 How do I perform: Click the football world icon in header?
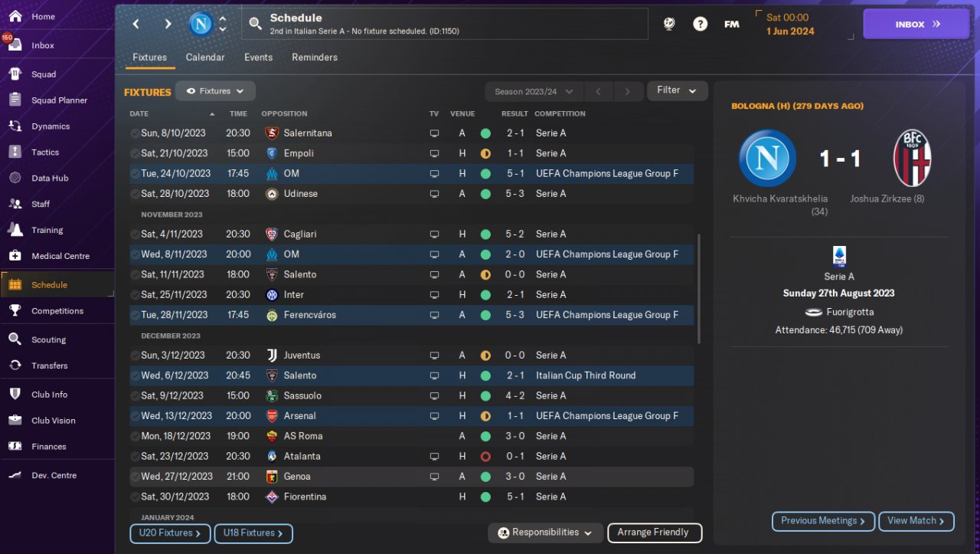(669, 24)
